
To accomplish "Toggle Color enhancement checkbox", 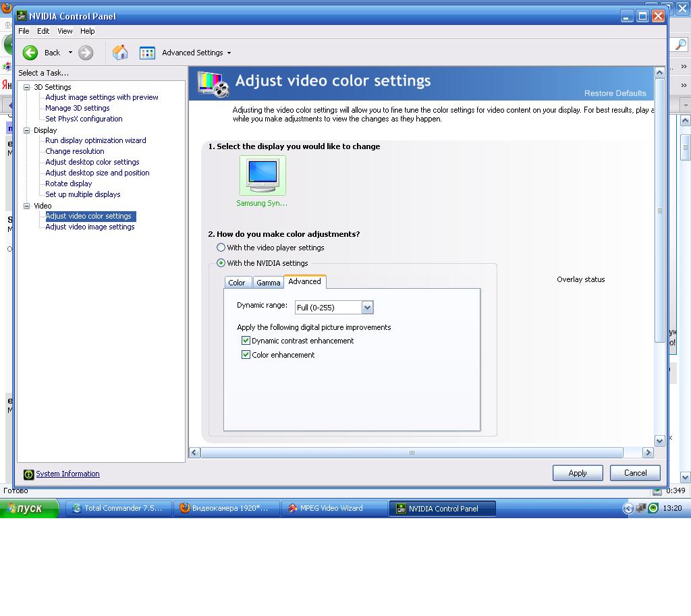I will [246, 355].
